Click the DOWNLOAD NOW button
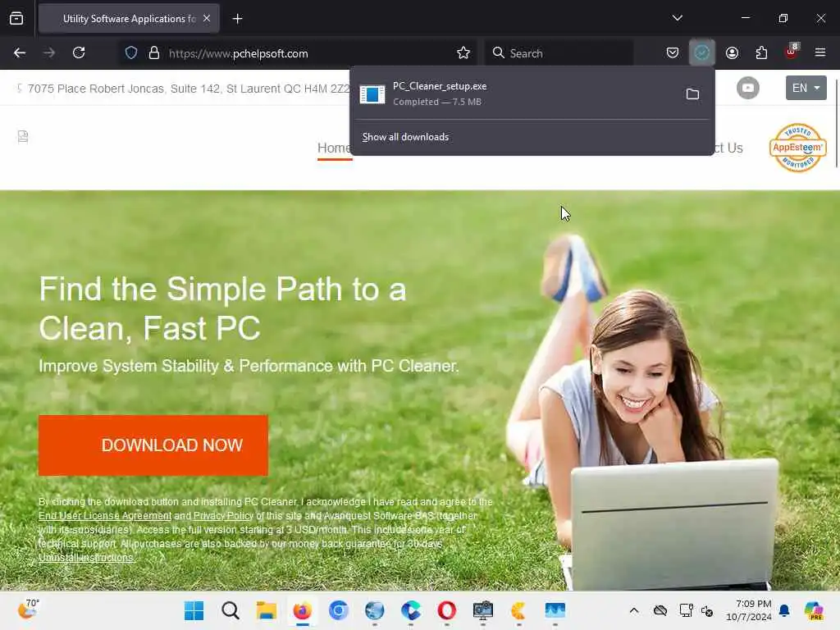This screenshot has height=630, width=840. 153,445
